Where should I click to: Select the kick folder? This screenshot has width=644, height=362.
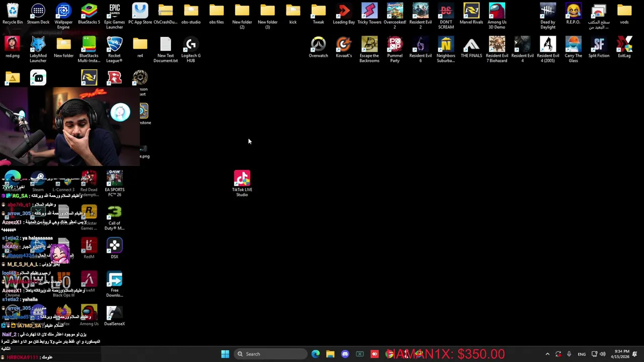click(x=293, y=14)
